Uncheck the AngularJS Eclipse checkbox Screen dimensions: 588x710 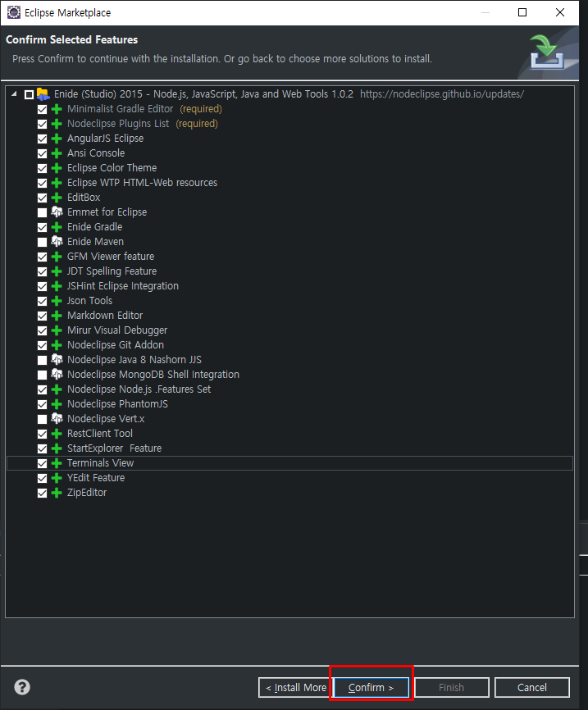[x=42, y=139]
